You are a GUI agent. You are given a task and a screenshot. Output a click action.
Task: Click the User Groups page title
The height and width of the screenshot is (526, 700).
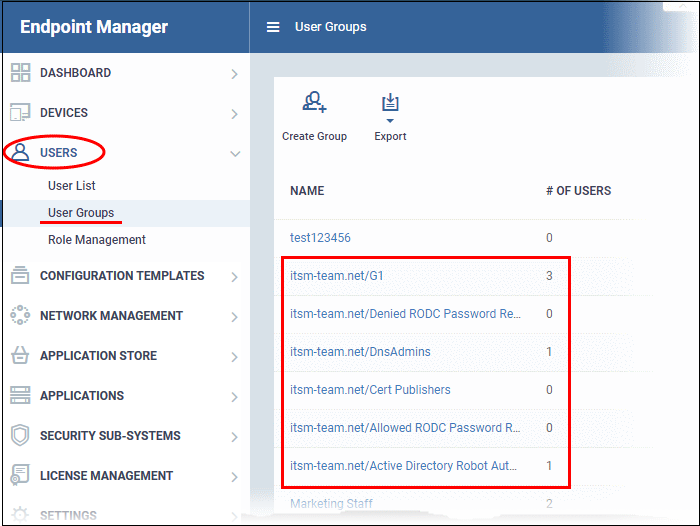[x=330, y=27]
